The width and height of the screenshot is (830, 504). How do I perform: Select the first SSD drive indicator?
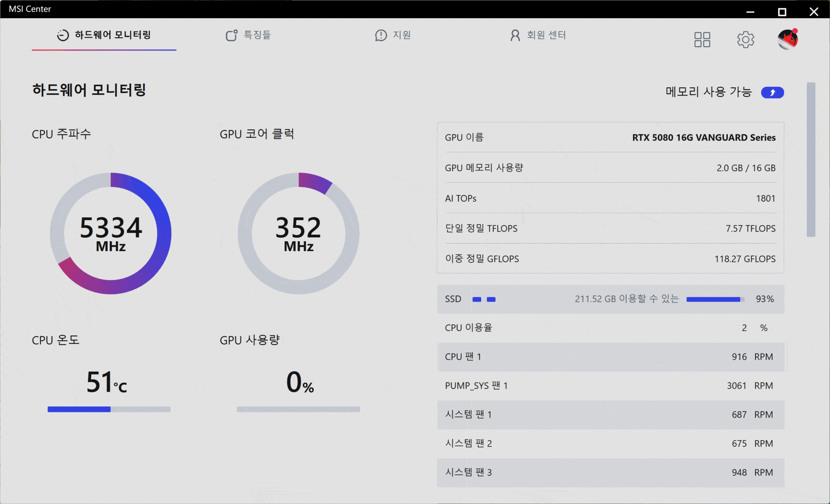pyautogui.click(x=477, y=299)
